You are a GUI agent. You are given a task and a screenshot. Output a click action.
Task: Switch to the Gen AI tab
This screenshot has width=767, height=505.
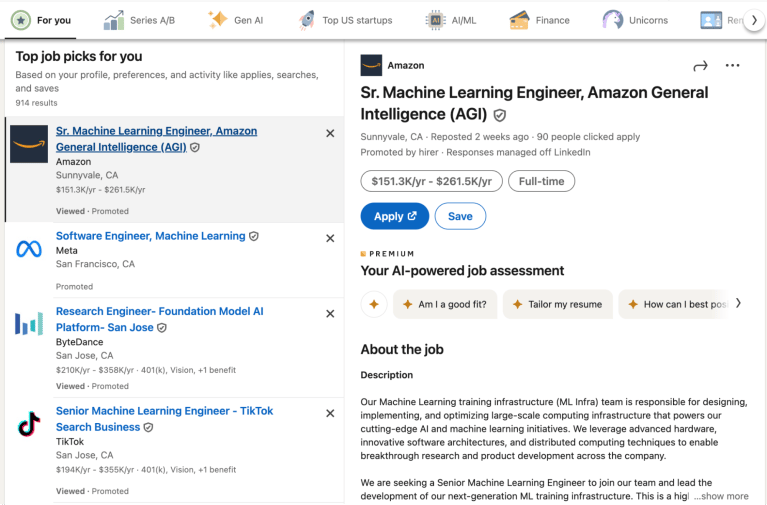click(x=235, y=20)
